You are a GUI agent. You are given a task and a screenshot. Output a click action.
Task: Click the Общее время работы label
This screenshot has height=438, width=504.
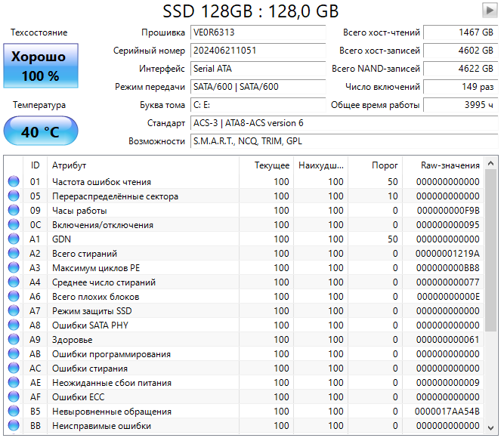pos(375,105)
